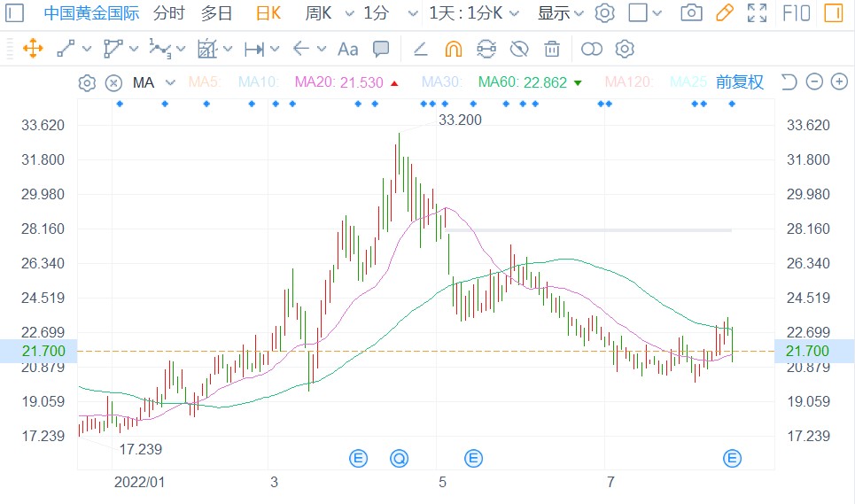Add a comment bubble annotation
Screen dimensions: 855x504
(381, 49)
